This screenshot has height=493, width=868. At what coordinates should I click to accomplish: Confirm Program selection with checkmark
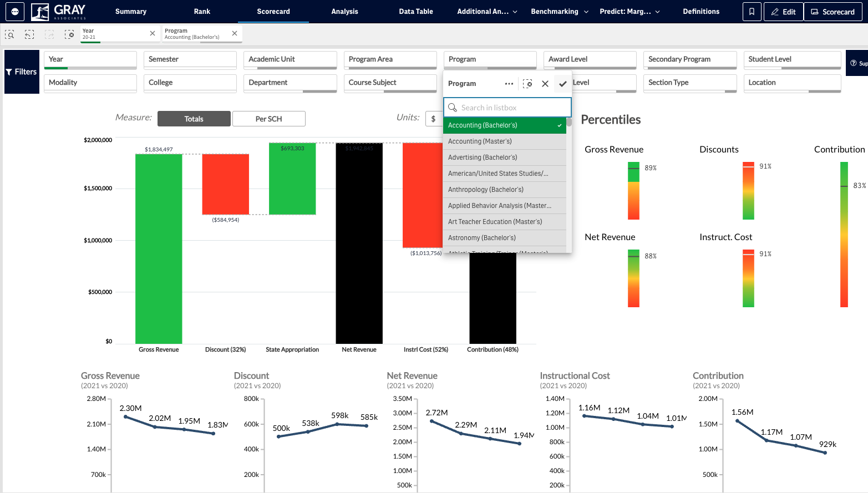coord(563,84)
